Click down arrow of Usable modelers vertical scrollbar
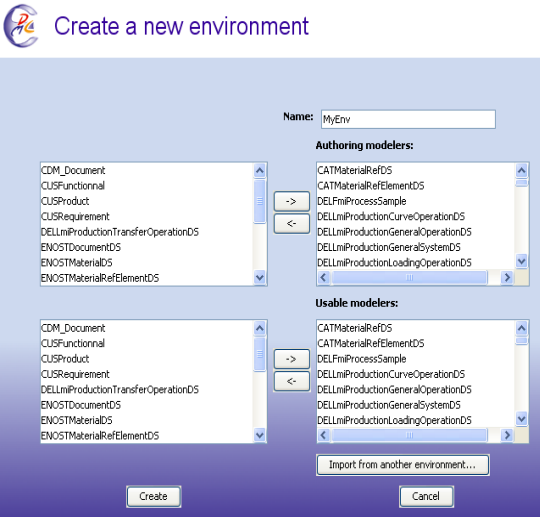Image resolution: width=540 pixels, height=517 pixels. (521, 419)
